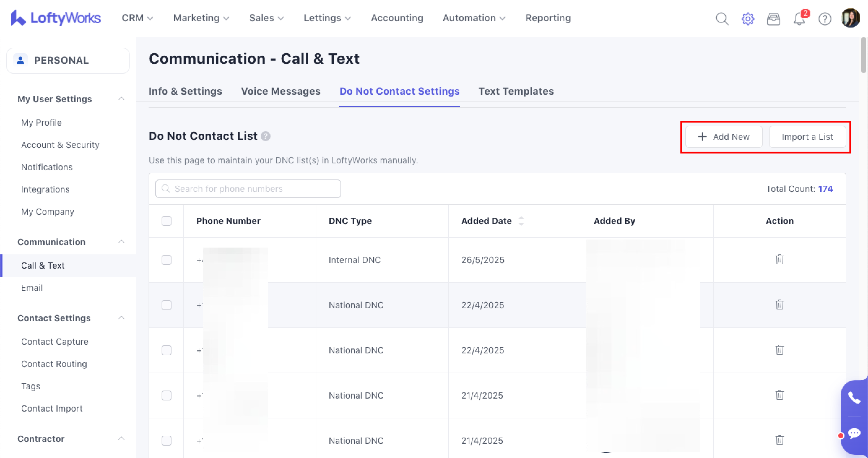Click the floating phone dialer icon
This screenshot has height=458, width=868.
click(x=854, y=398)
